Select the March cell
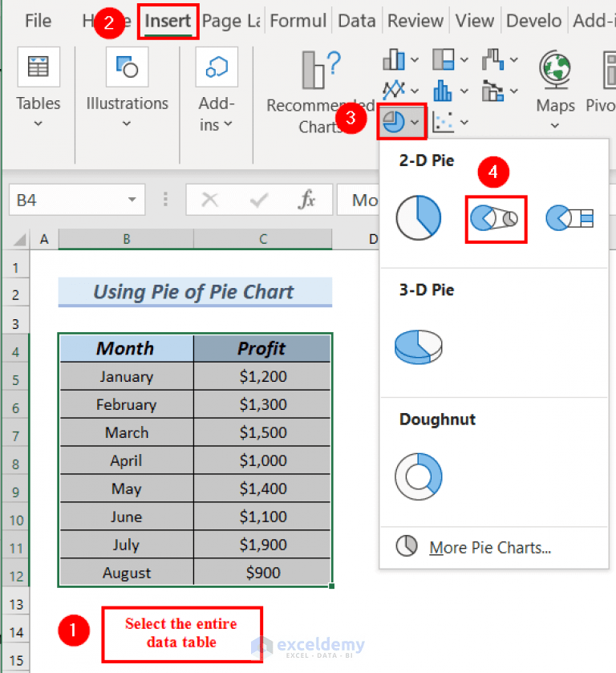Image resolution: width=616 pixels, height=673 pixels. (126, 432)
